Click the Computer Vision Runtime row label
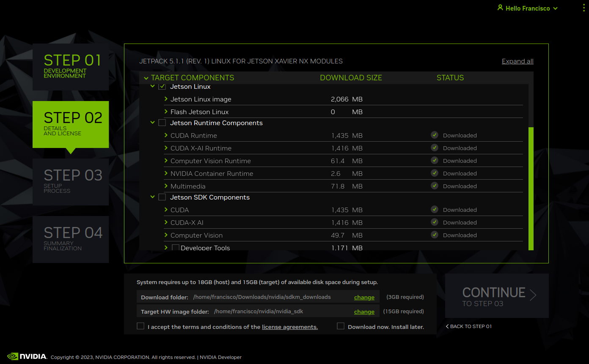The width and height of the screenshot is (589, 364). [211, 161]
